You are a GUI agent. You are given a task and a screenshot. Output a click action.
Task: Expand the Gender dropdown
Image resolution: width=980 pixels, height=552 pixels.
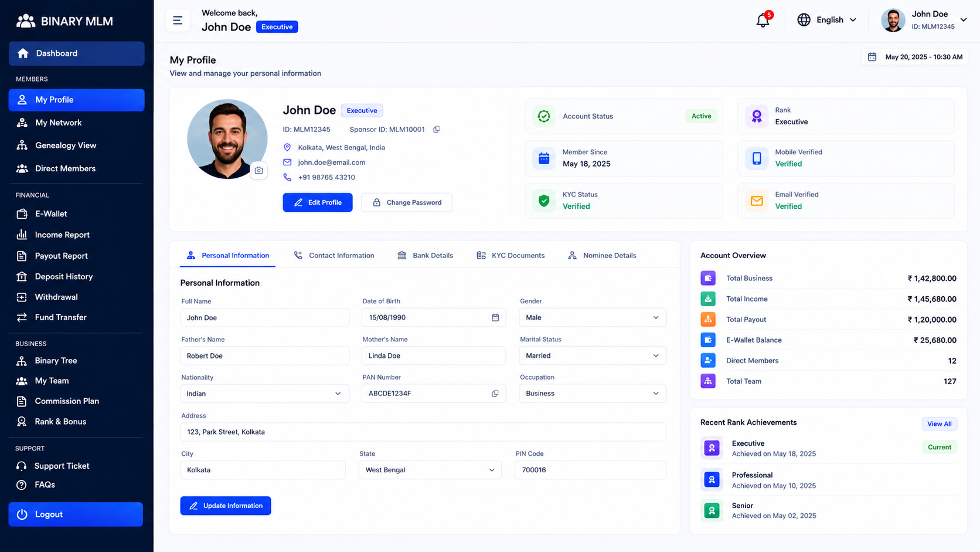[x=593, y=317]
